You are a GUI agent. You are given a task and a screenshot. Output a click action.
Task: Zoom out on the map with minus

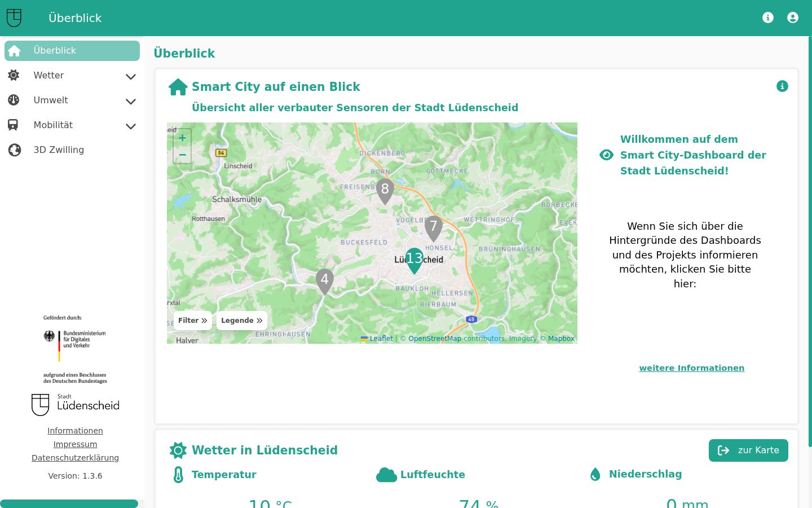182,155
